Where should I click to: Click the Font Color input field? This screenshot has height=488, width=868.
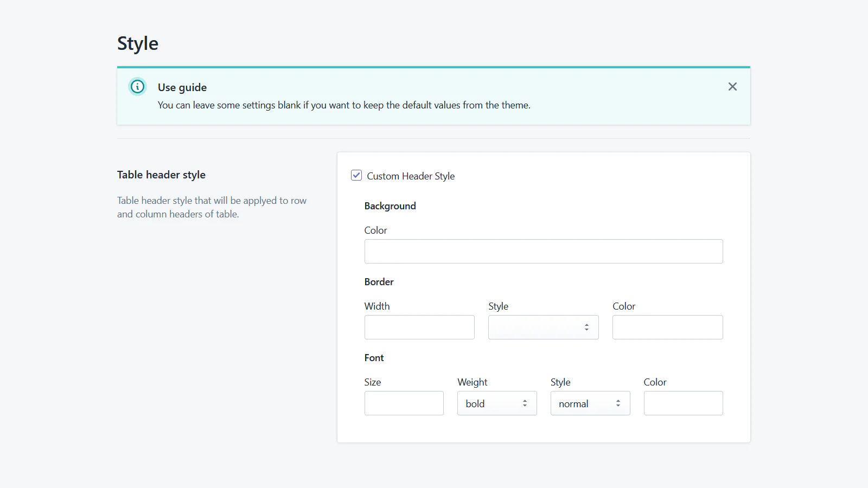[683, 403]
